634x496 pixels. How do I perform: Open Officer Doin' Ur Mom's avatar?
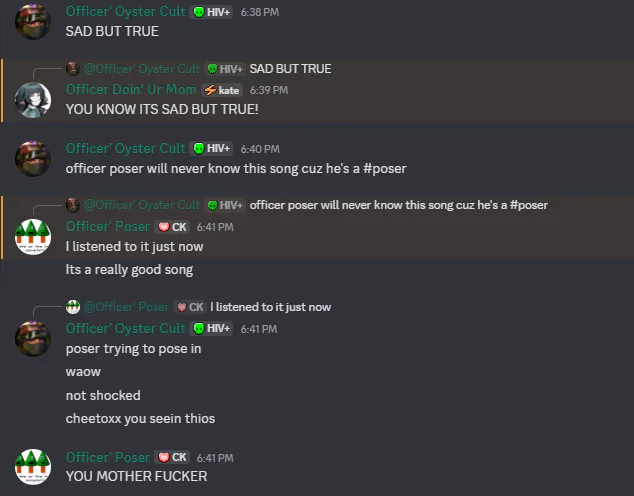click(x=33, y=99)
